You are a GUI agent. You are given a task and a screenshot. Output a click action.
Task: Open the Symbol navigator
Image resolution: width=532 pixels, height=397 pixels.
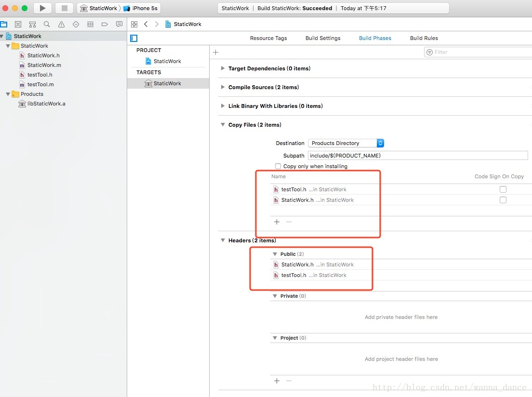pyautogui.click(x=18, y=24)
